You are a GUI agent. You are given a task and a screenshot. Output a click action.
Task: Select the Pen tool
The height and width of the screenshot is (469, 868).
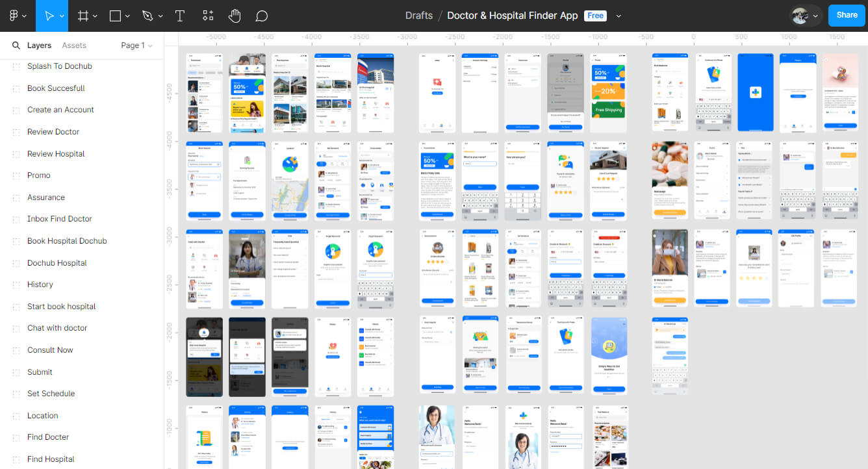pos(147,16)
